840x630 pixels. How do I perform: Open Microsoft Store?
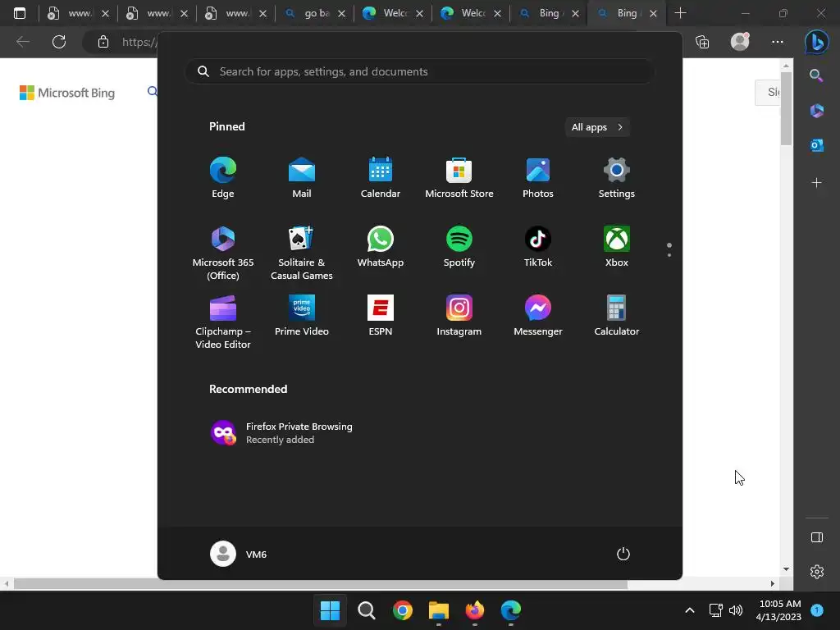click(x=459, y=178)
